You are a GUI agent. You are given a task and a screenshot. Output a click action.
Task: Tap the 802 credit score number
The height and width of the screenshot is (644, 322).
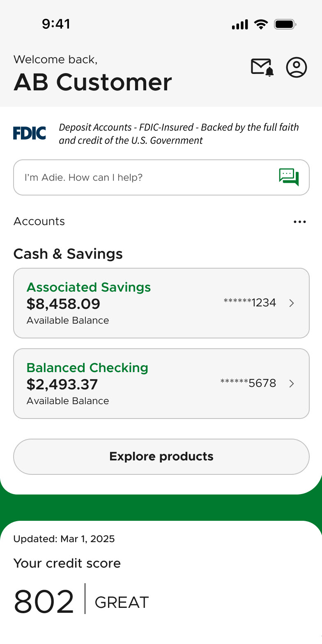click(44, 602)
